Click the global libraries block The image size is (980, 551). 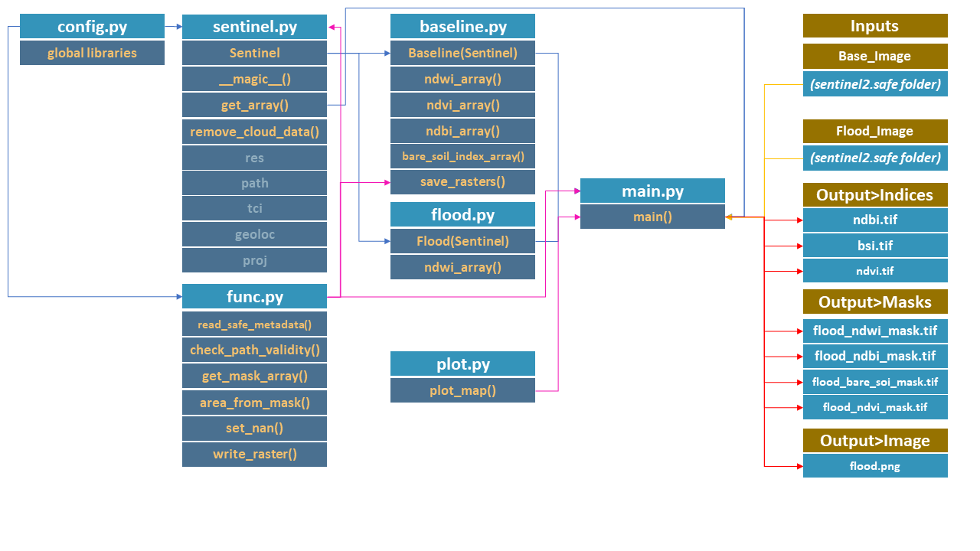pyautogui.click(x=92, y=52)
